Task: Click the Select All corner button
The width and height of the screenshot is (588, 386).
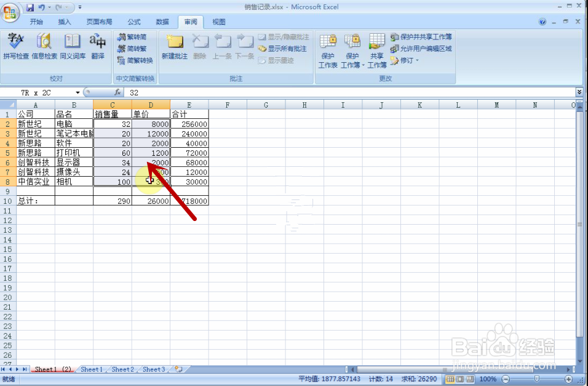Action: tap(8, 105)
